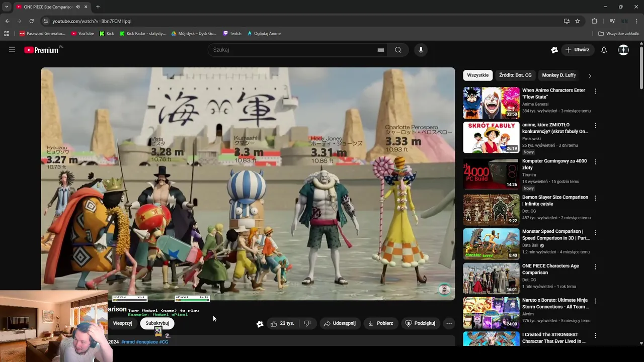Click the main video player
644x362 pixels.
[248, 184]
